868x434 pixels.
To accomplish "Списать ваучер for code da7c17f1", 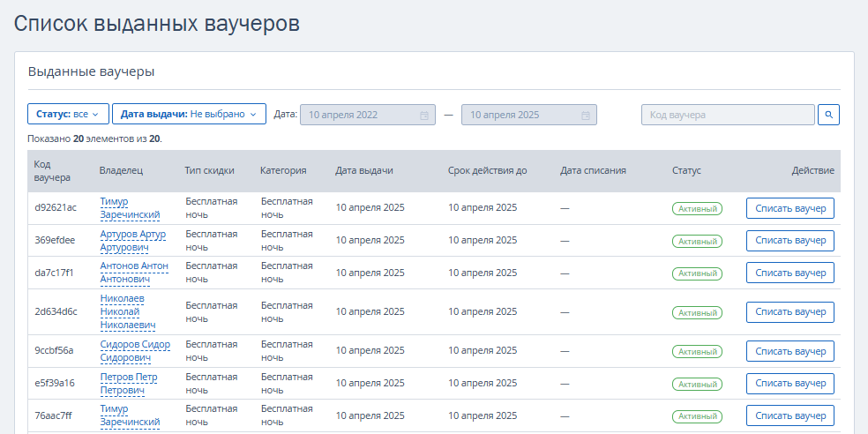I will [790, 273].
